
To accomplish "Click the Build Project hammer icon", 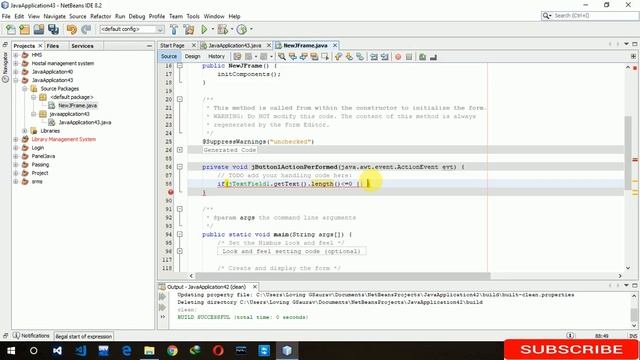I will [x=174, y=29].
